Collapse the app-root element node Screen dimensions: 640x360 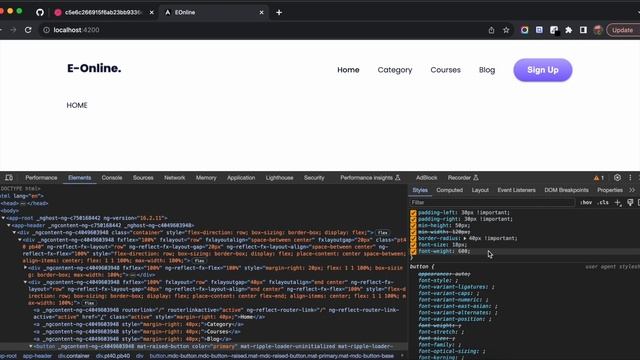click(x=3, y=218)
